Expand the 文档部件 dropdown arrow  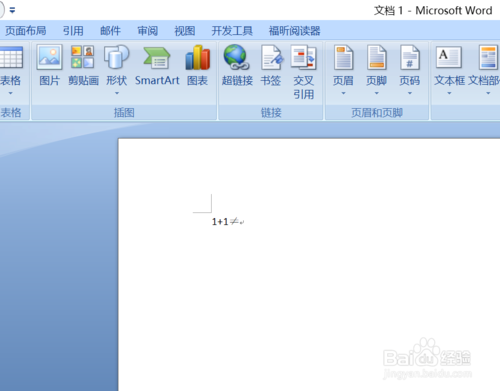point(488,93)
